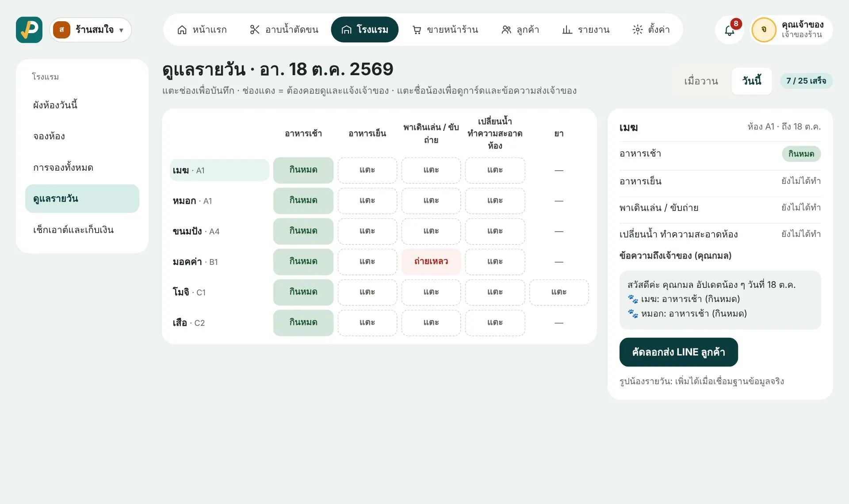The width and height of the screenshot is (849, 504).
Task: Switch to the วันนี้ tab
Action: point(752,81)
